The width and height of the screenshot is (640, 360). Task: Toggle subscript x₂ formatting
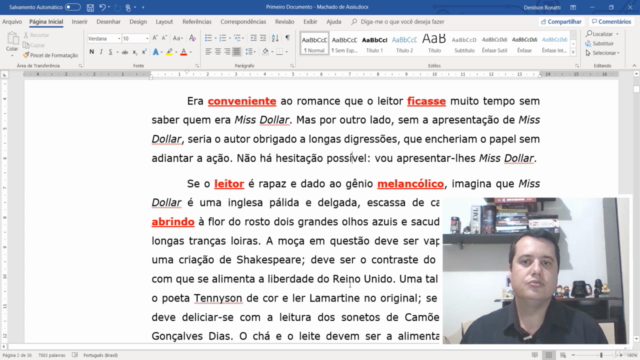(x=135, y=52)
